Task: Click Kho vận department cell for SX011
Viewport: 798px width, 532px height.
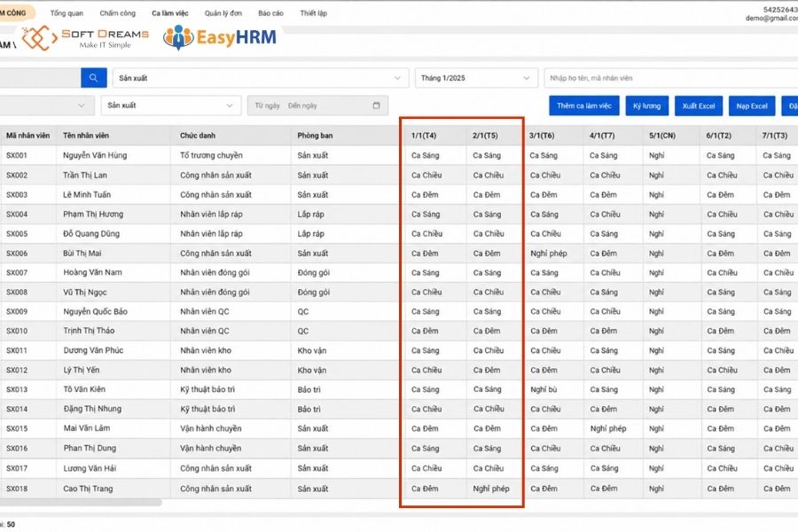Action: point(312,350)
